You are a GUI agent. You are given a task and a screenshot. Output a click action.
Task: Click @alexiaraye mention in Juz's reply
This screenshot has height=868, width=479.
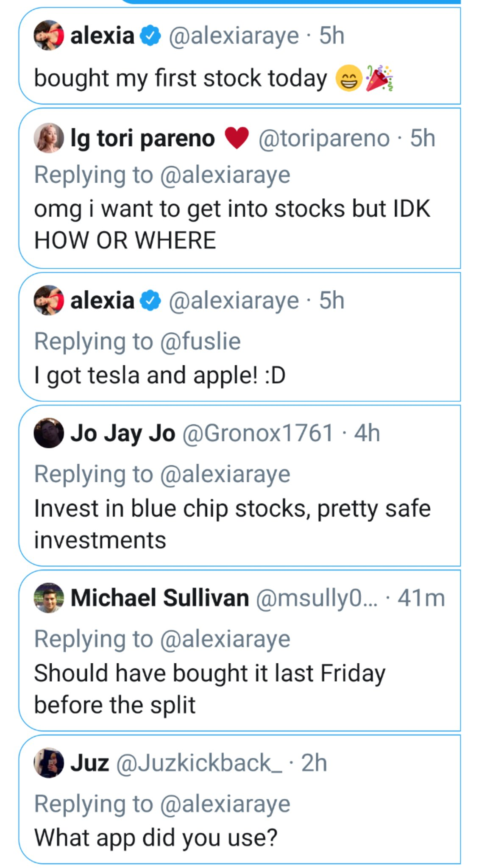click(225, 804)
